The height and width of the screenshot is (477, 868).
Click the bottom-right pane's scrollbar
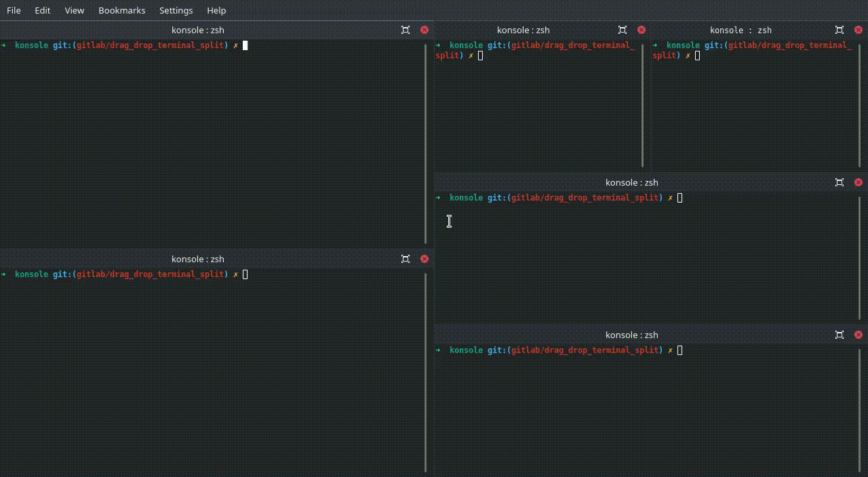click(x=860, y=411)
